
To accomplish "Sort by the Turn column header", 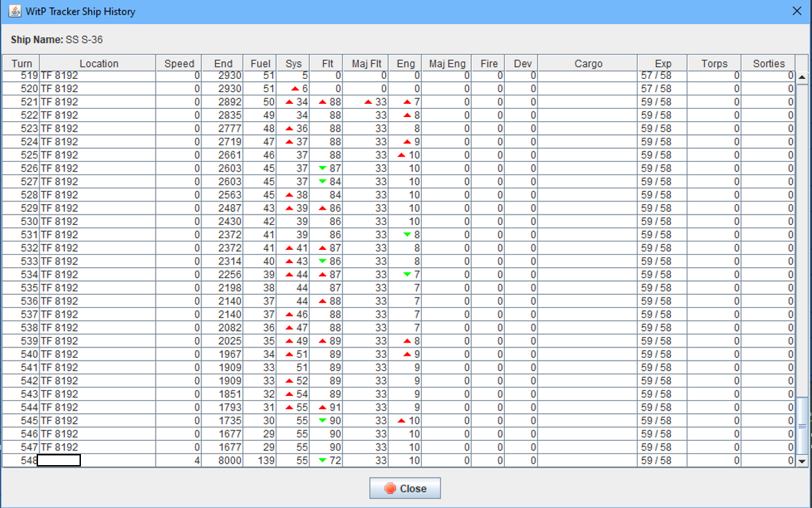I will 21,64.
